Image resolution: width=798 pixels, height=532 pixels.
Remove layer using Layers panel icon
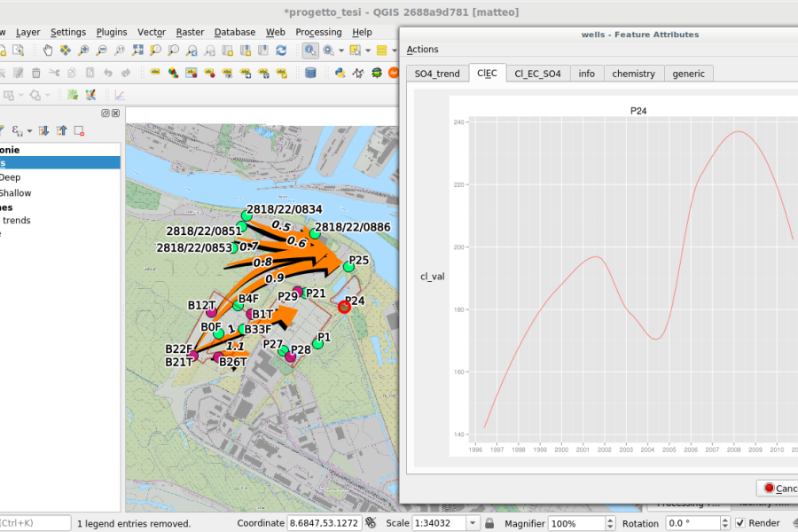click(79, 131)
